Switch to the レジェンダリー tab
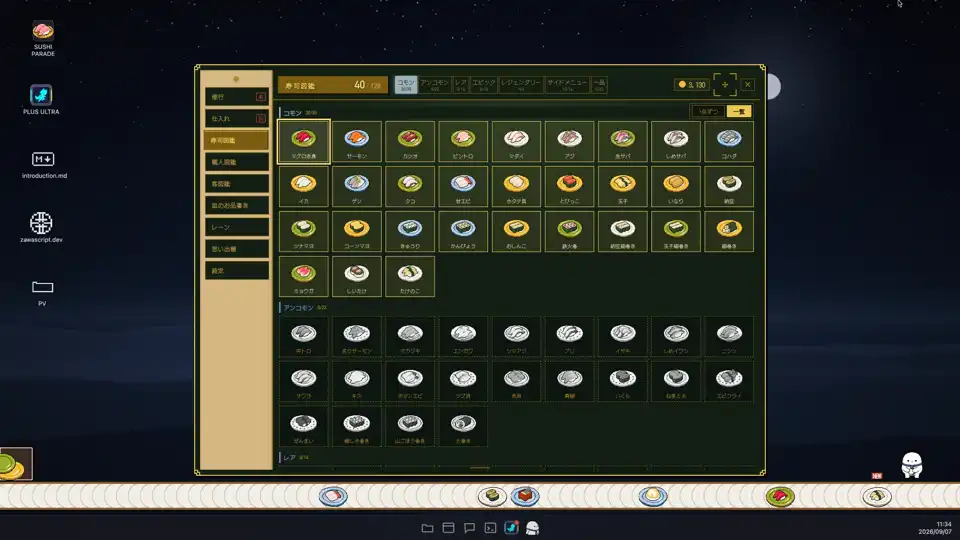This screenshot has height=540, width=960. click(x=521, y=84)
